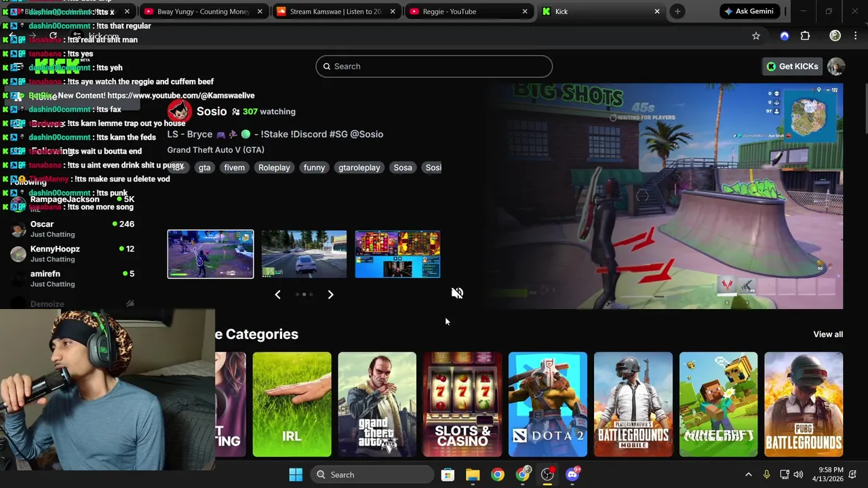The width and height of the screenshot is (868, 488).
Task: Open the blue VPN extension icon
Action: coord(785,36)
